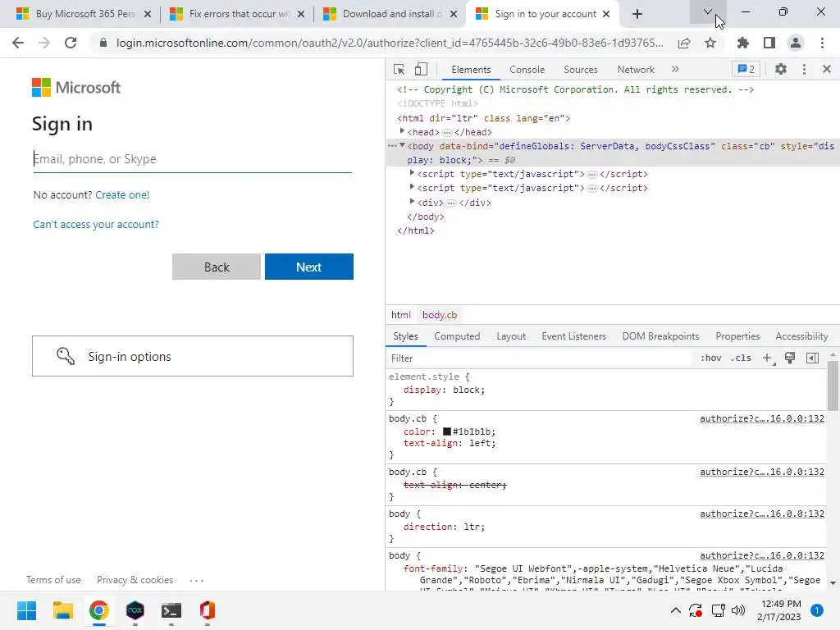The width and height of the screenshot is (840, 630).
Task: Switch to the Console tab
Action: point(527,70)
